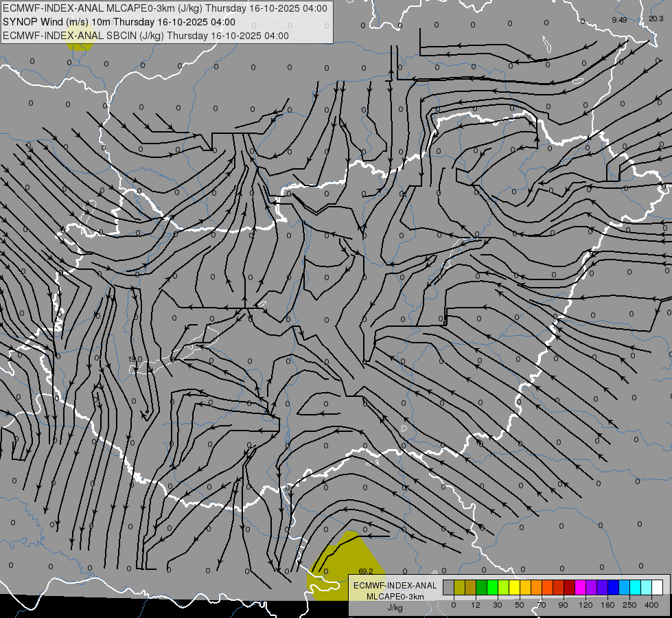Click the legend scale value 90
Image resolution: width=672 pixels, height=618 pixels.
tap(563, 605)
